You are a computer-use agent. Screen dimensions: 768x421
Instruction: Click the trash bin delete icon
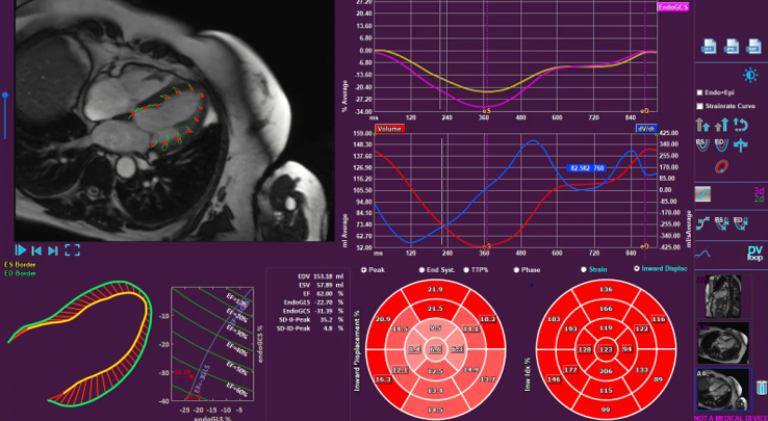click(760, 387)
